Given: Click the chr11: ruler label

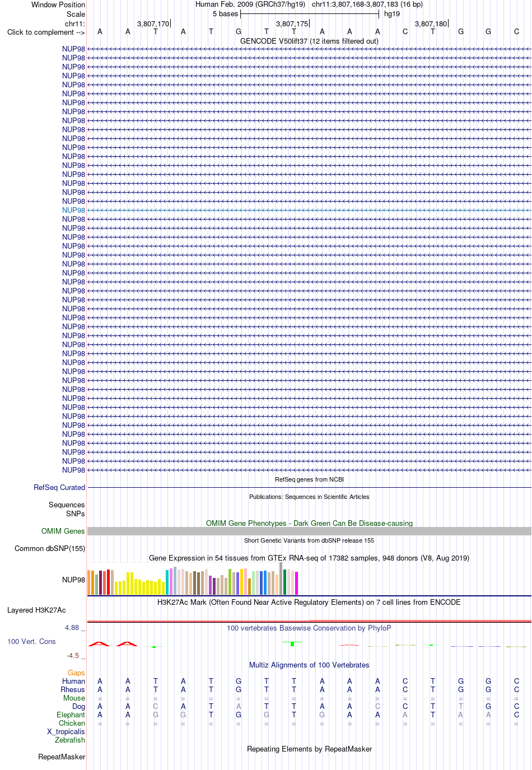Looking at the screenshot, I should click(x=75, y=24).
